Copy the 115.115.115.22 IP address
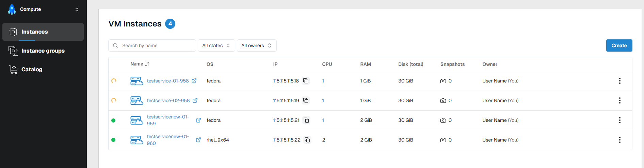This screenshot has height=168, width=644. [307, 140]
